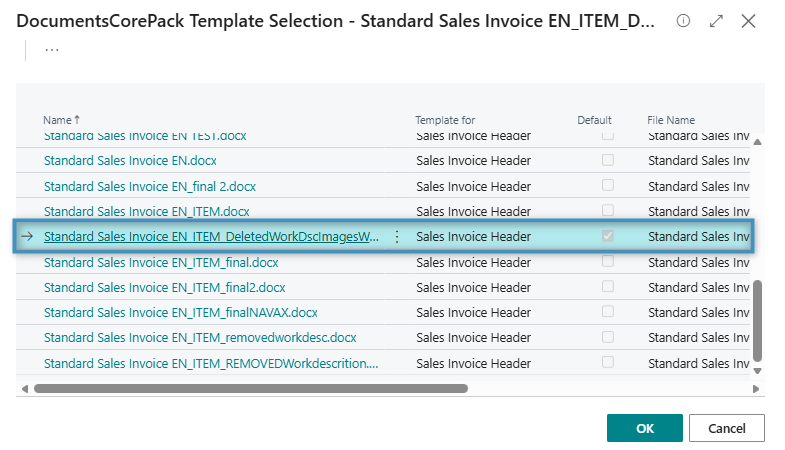Toggle Default checkbox for EN_ITEM_REMOVEDWorkdescrition row
Image resolution: width=785 pixels, height=450 pixels.
(608, 362)
